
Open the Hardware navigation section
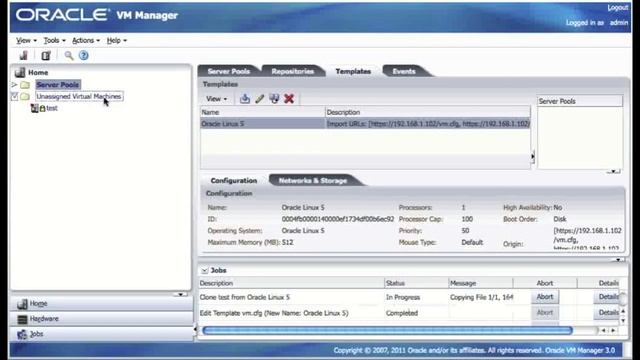pyautogui.click(x=102, y=319)
